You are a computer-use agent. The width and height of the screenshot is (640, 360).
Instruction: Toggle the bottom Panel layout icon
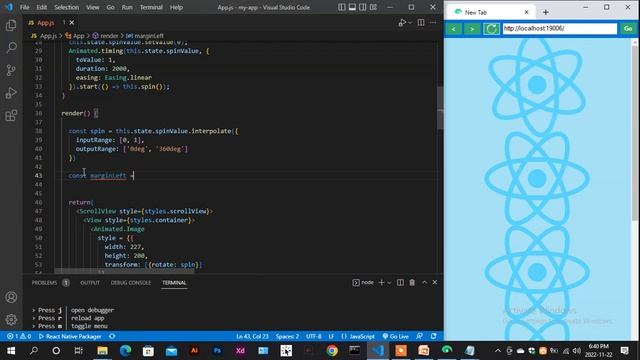point(352,7)
